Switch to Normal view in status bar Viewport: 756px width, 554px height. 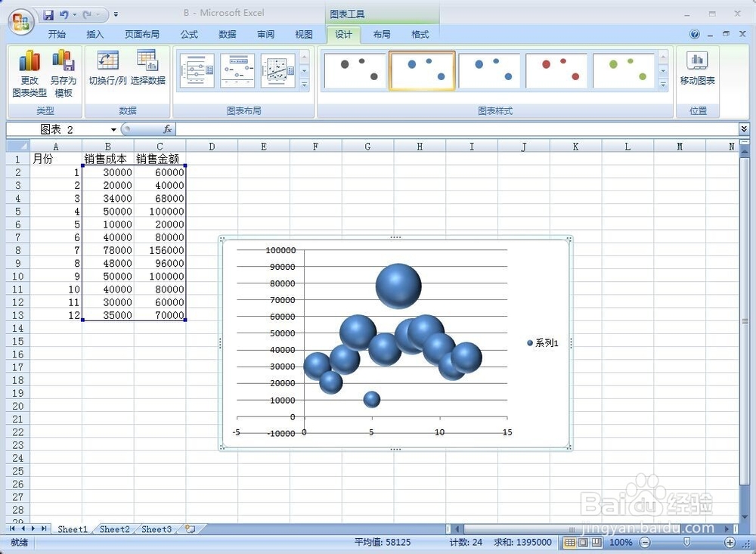pyautogui.click(x=569, y=543)
